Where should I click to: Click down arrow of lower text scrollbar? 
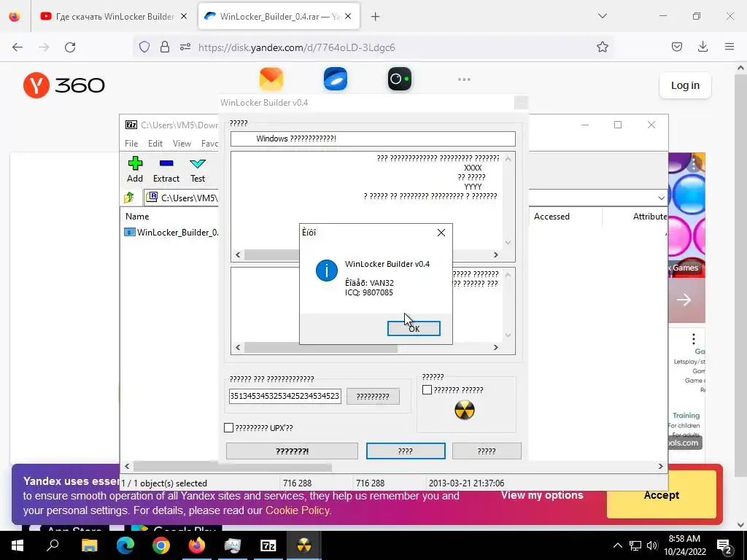click(x=508, y=335)
